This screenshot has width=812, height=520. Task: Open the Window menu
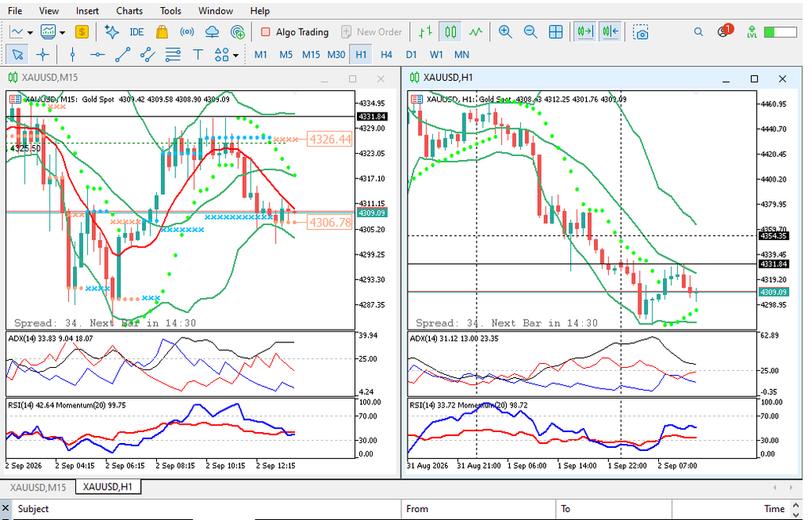coord(216,10)
